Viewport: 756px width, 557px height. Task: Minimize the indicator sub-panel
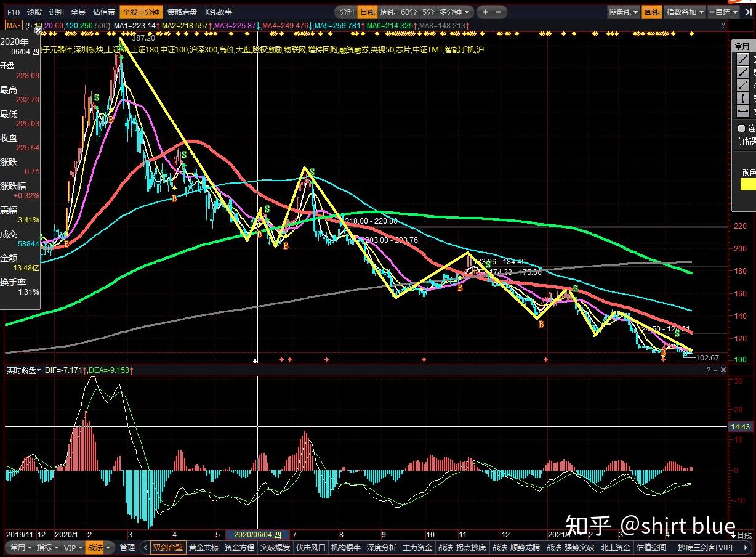click(x=715, y=370)
